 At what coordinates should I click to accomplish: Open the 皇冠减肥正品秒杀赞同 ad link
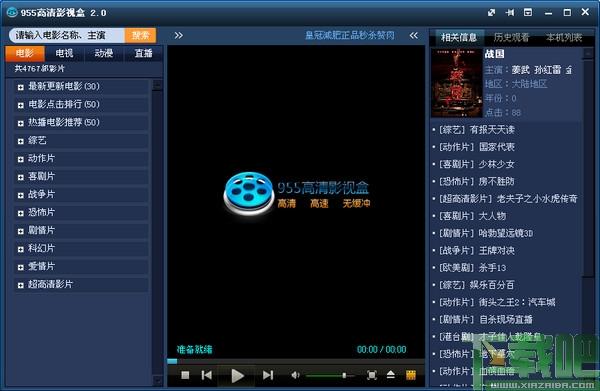(350, 36)
